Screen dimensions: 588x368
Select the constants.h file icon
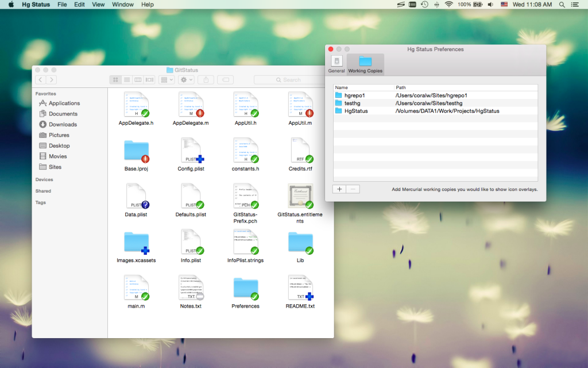click(x=246, y=150)
